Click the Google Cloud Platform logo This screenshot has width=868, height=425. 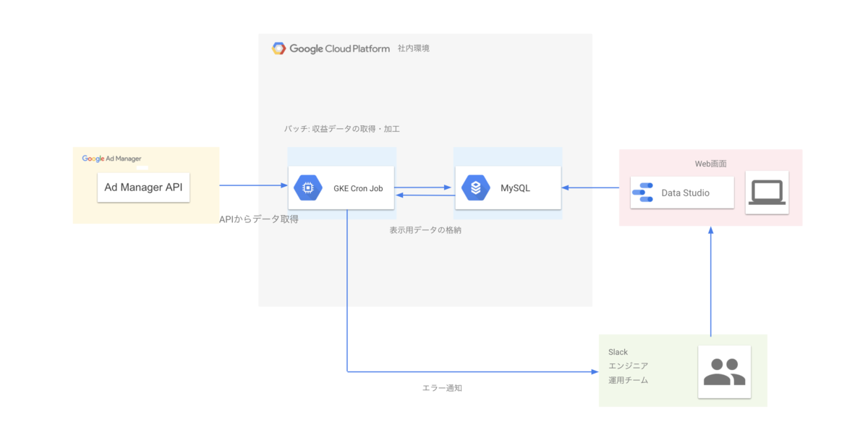pyautogui.click(x=329, y=48)
